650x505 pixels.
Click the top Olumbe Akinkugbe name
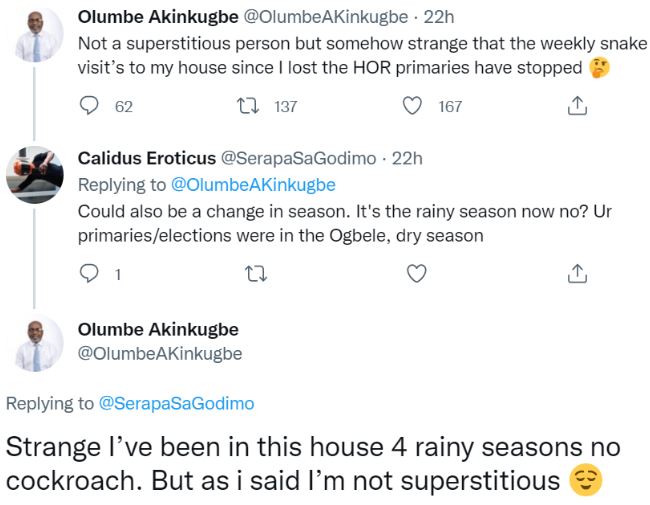point(157,17)
